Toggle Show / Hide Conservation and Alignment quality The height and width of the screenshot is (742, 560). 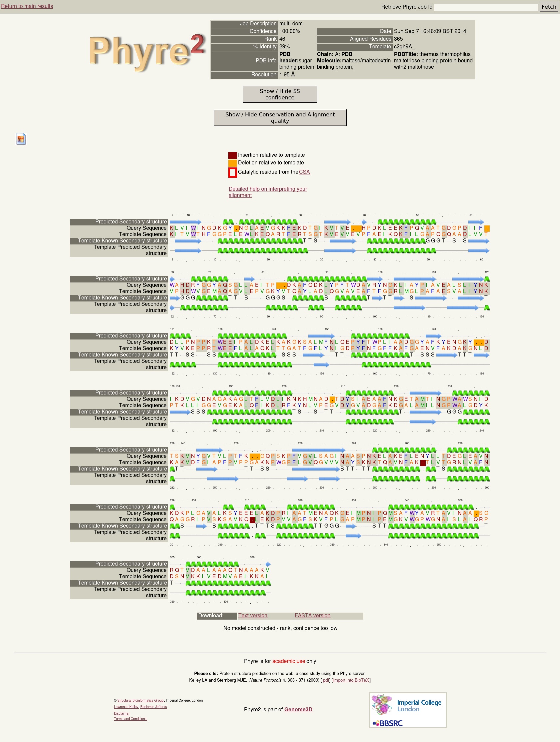pyautogui.click(x=280, y=118)
